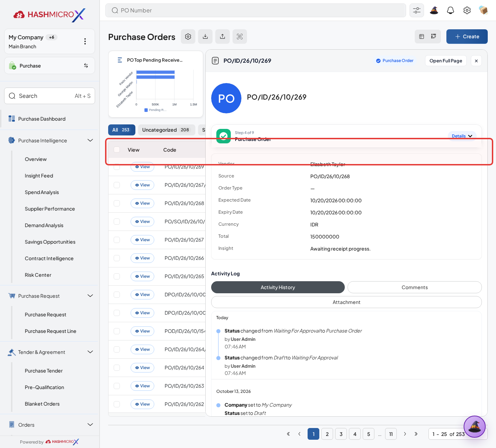Select the All 253 tab
496x448 pixels.
tap(122, 130)
